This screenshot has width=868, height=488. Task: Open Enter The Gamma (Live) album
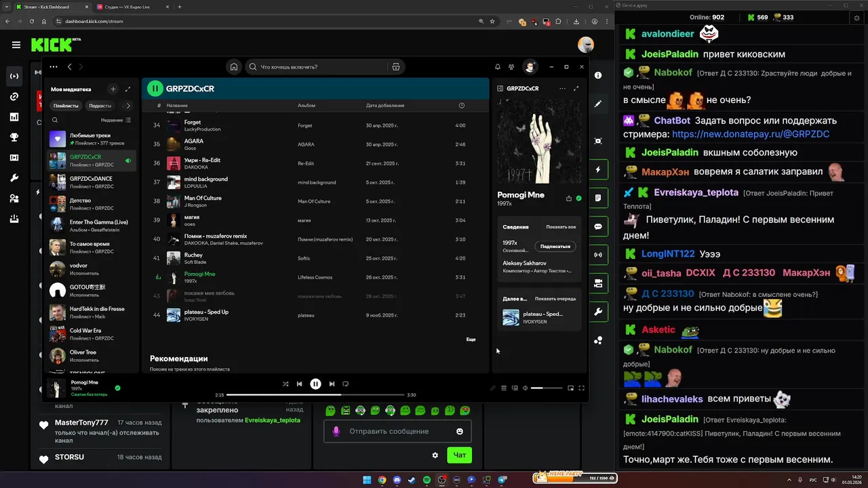[92, 226]
